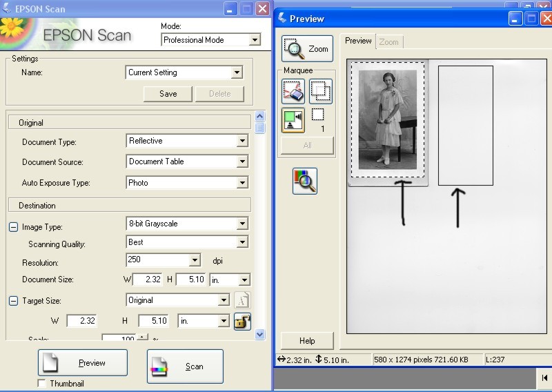Minimize the Preview window
This screenshot has height=392, width=552.
pyautogui.click(x=515, y=19)
